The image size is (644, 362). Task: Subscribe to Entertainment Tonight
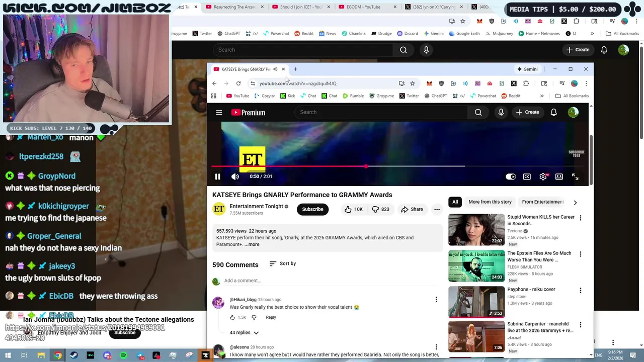[x=312, y=209]
